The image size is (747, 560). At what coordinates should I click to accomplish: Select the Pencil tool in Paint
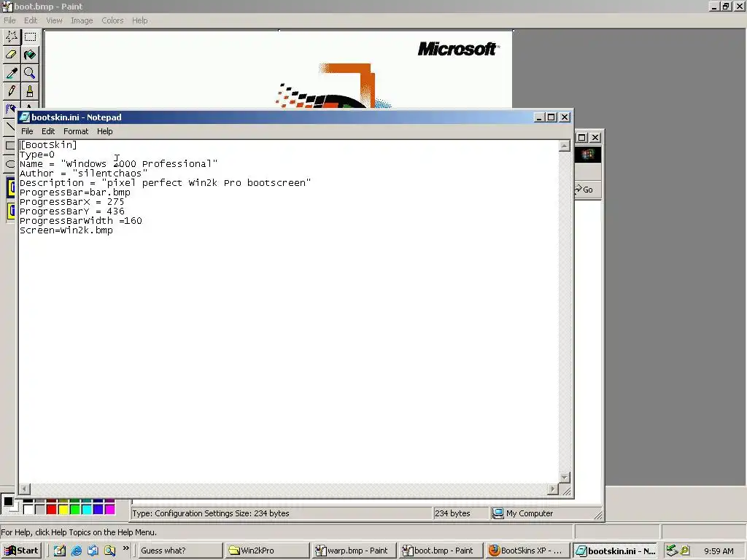tap(12, 91)
